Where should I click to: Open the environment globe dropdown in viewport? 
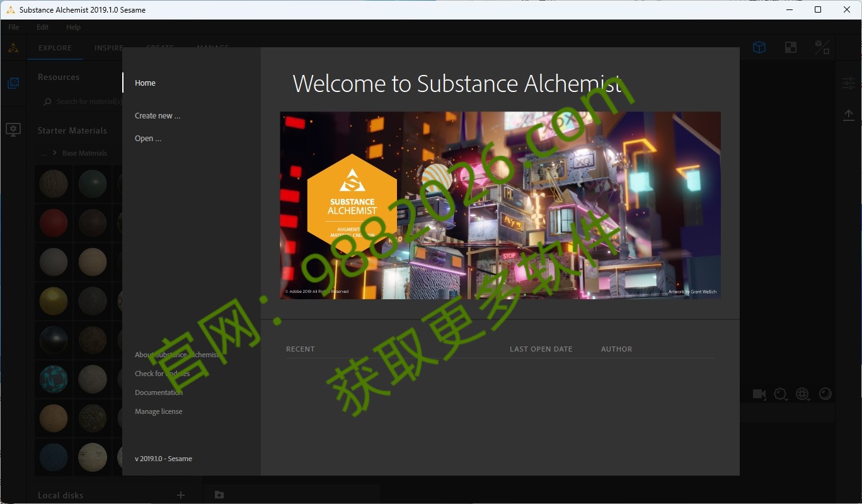[x=803, y=394]
